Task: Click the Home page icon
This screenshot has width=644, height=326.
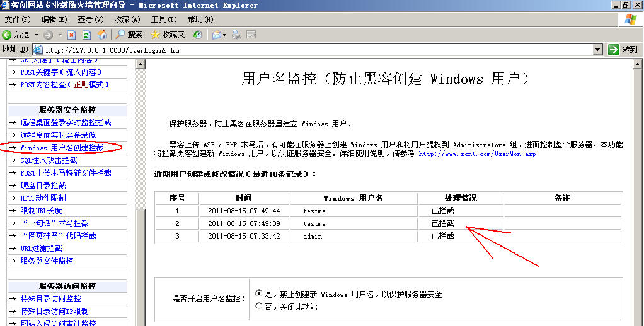Action: [102, 35]
